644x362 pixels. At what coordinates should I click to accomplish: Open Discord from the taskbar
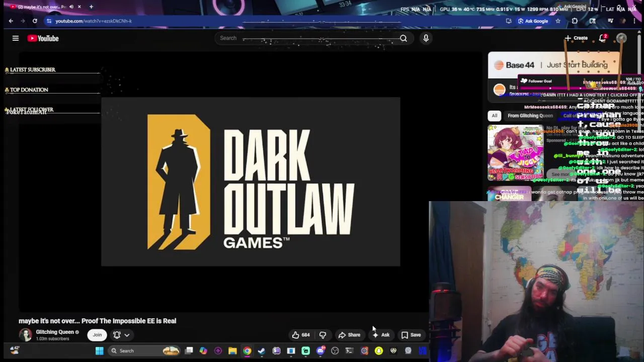tap(320, 351)
